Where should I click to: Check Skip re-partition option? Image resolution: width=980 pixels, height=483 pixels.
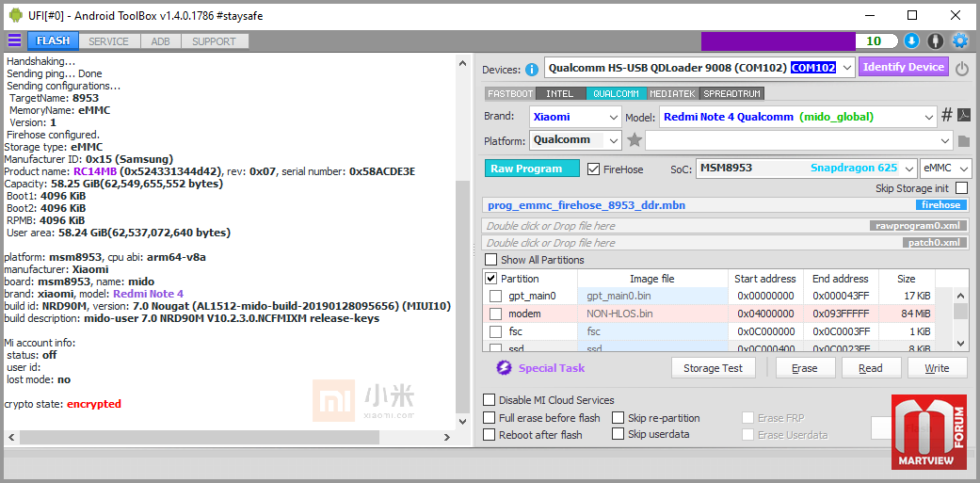[619, 417]
